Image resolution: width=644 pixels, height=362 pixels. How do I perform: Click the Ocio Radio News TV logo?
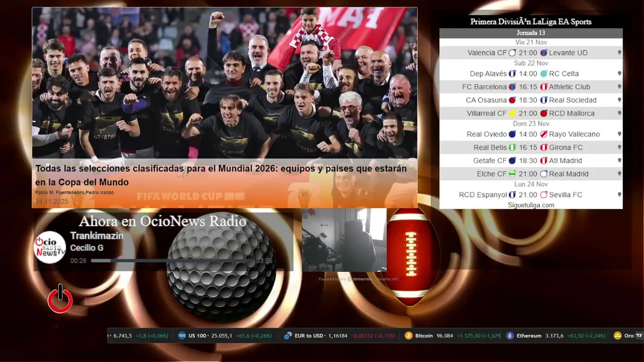tap(50, 247)
